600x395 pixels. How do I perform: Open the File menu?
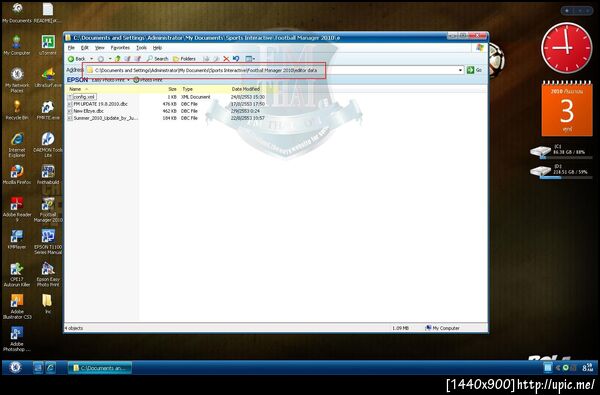(x=71, y=48)
